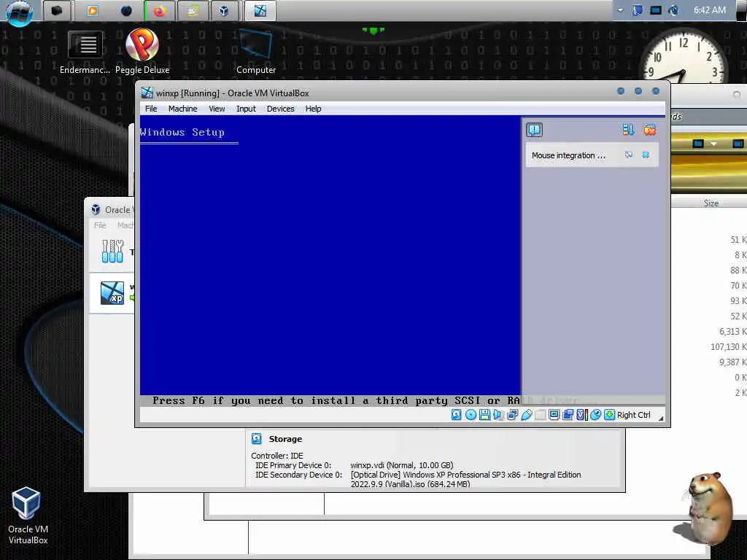Click the Firefox taskbar icon
The height and width of the screenshot is (560, 747).
click(x=159, y=11)
